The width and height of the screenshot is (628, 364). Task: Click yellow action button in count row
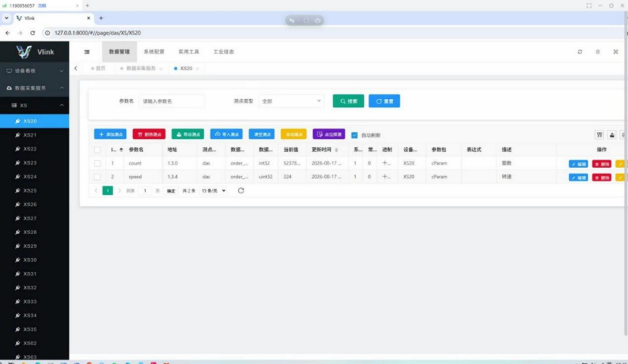(x=620, y=164)
